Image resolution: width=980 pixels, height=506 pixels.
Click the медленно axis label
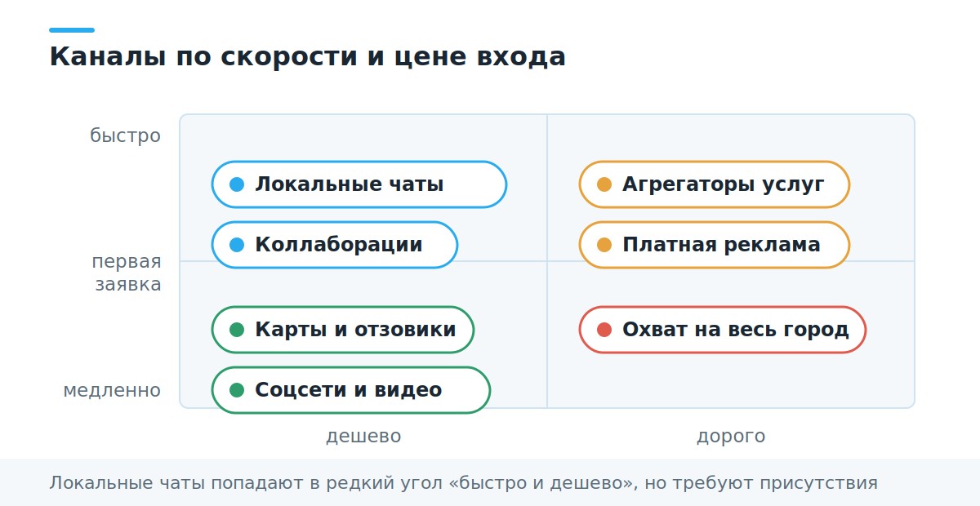pyautogui.click(x=113, y=391)
